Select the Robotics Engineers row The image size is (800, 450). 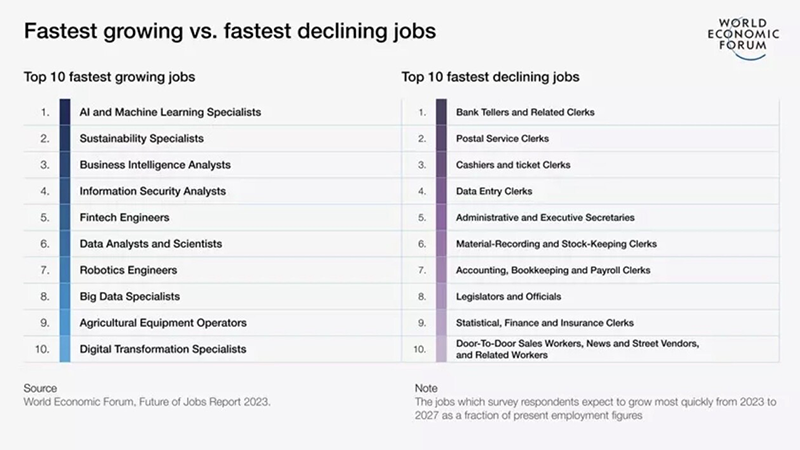coord(128,270)
